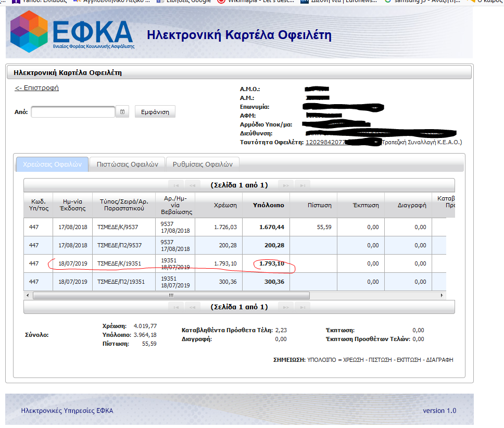Go to last page in top paginator

point(302,185)
